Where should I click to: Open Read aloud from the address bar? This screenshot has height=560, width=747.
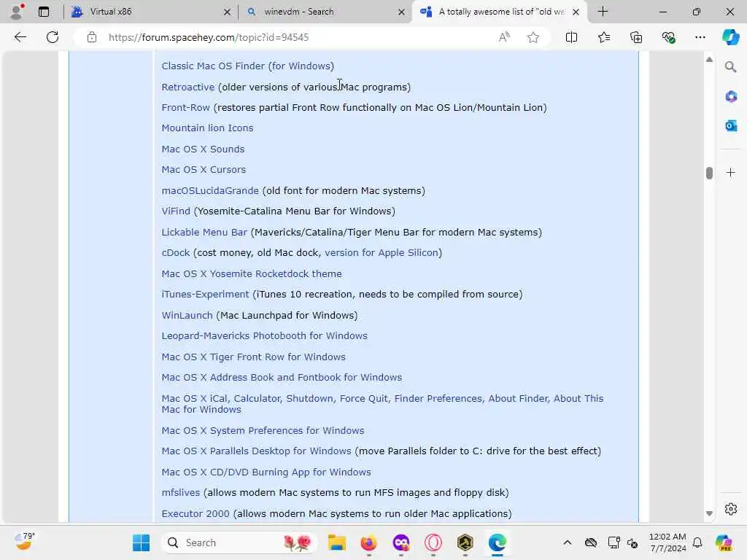[504, 37]
